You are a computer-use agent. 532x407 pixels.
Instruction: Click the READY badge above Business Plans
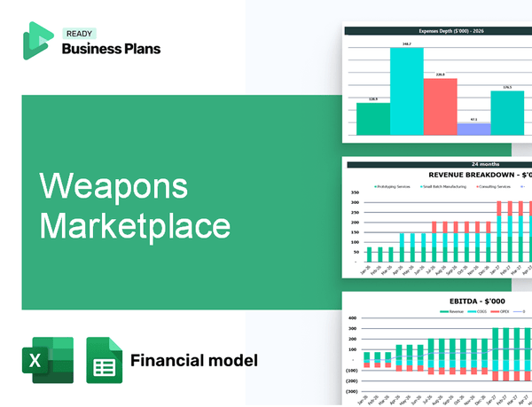point(78,34)
